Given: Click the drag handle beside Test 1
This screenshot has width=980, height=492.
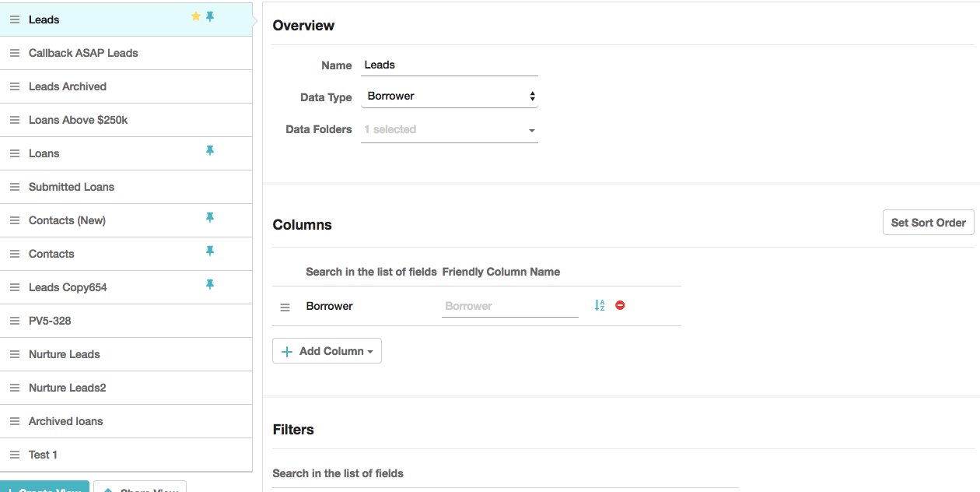Looking at the screenshot, I should click(15, 455).
